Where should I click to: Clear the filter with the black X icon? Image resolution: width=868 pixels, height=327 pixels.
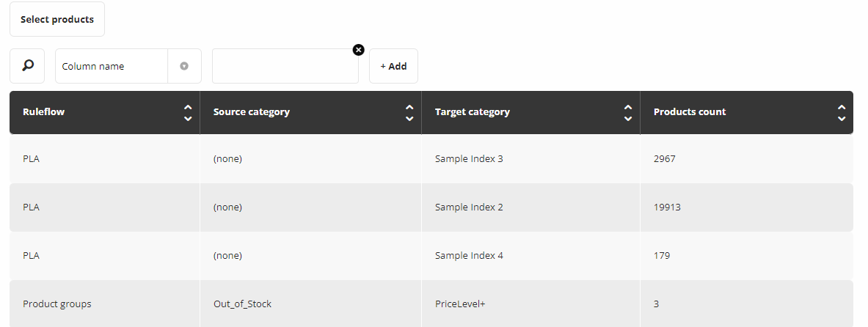tap(359, 50)
